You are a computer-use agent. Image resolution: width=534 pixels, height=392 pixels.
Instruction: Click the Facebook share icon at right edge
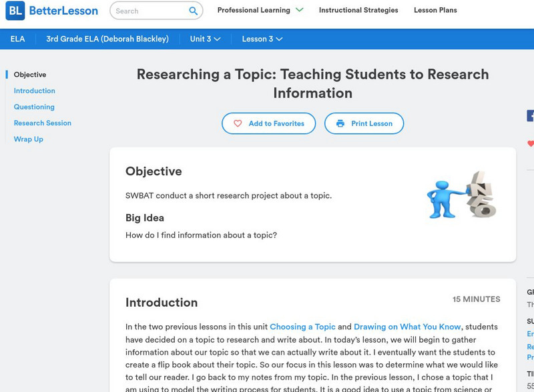[x=531, y=116]
